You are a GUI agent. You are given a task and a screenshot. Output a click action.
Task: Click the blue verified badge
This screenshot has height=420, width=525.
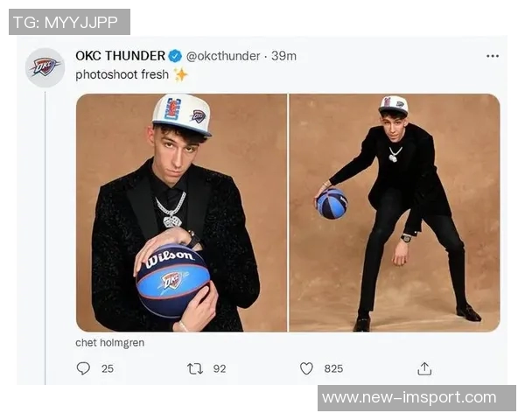[175, 56]
